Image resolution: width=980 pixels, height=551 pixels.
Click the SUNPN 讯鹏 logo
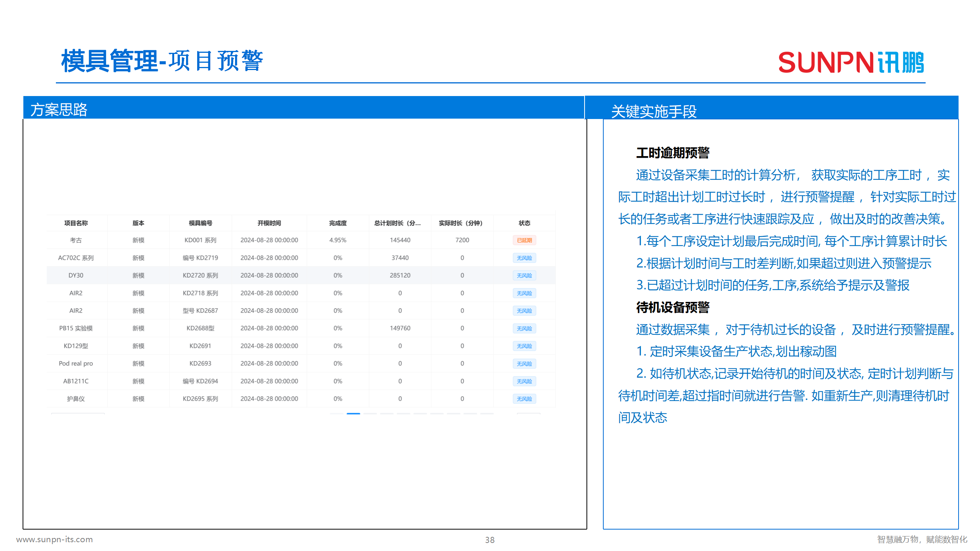tap(851, 62)
